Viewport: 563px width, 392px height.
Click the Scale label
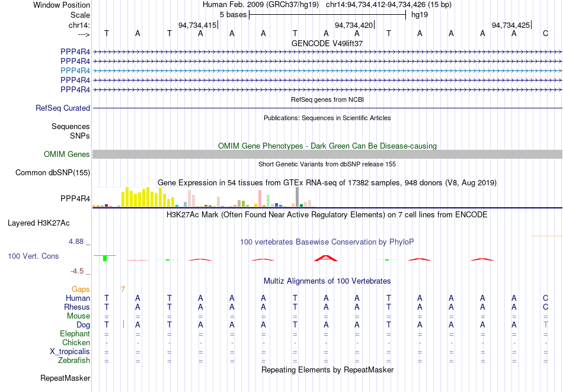click(80, 15)
